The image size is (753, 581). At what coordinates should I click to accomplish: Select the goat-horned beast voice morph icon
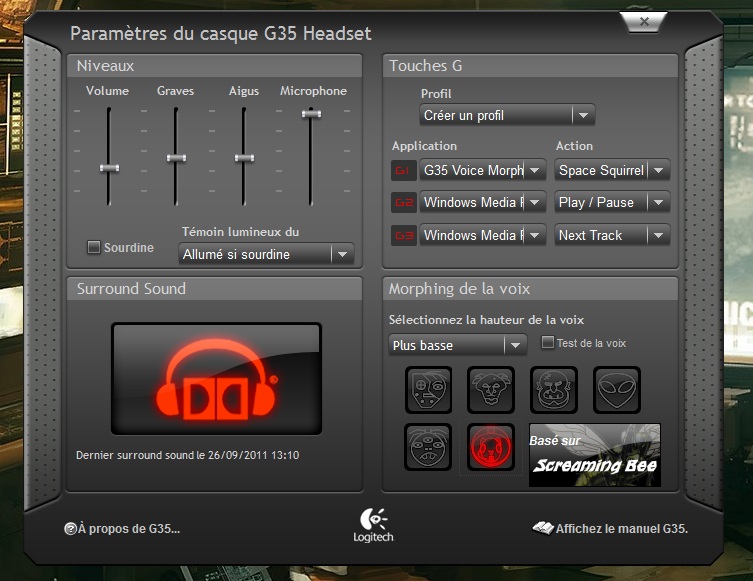coord(490,390)
